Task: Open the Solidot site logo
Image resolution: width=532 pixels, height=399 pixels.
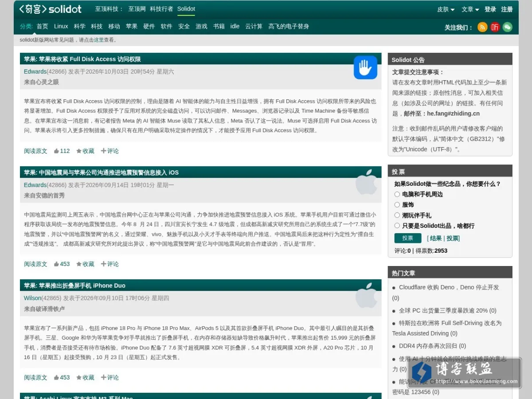Action: click(50, 9)
